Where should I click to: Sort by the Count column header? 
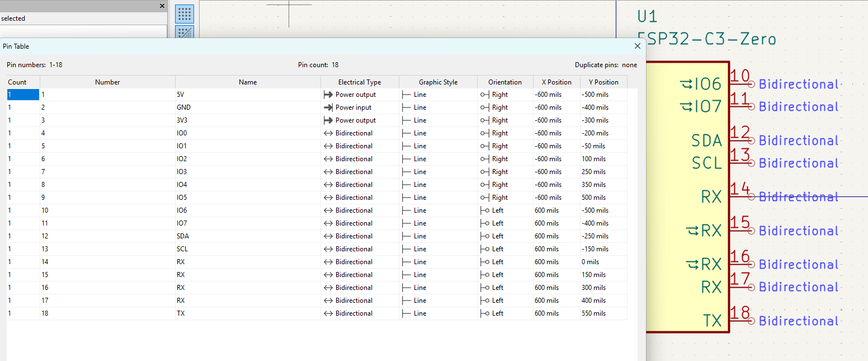pyautogui.click(x=23, y=82)
